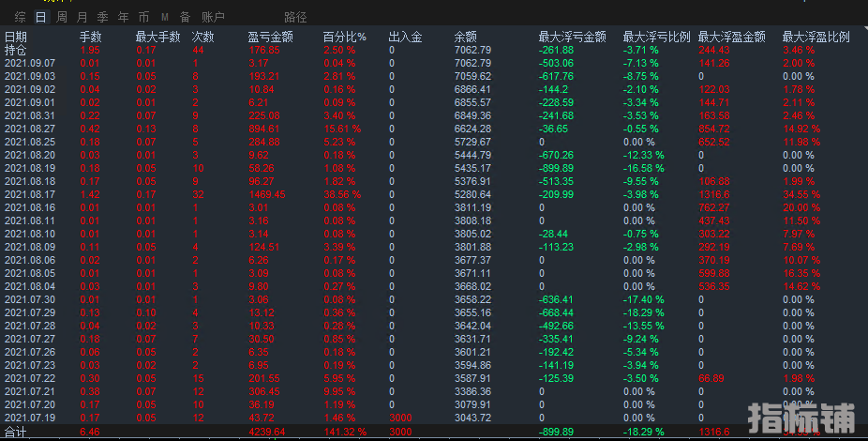Click floating profit value 599.88
Viewport: 868px width, 441px height.
click(714, 273)
